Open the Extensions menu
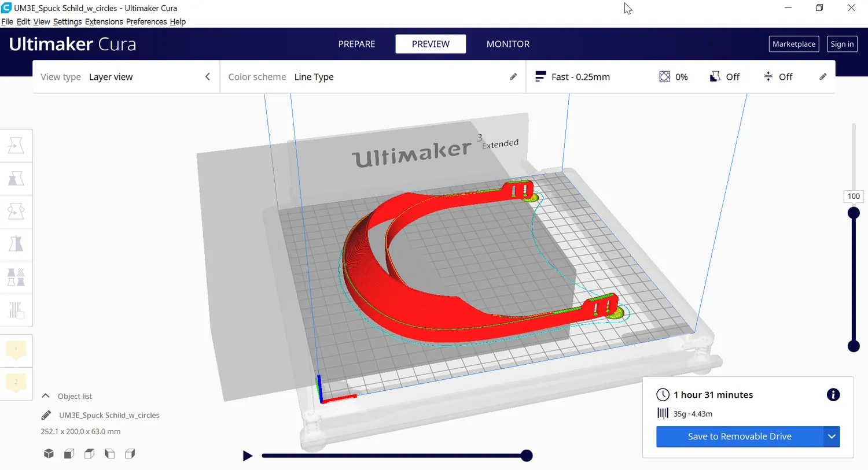 (x=104, y=22)
